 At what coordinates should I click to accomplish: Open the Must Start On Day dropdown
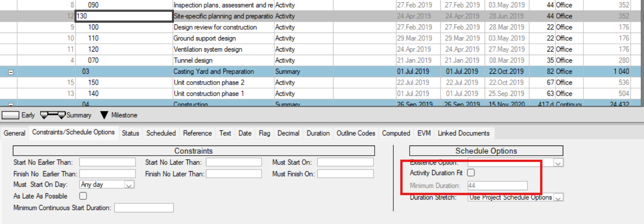129,185
